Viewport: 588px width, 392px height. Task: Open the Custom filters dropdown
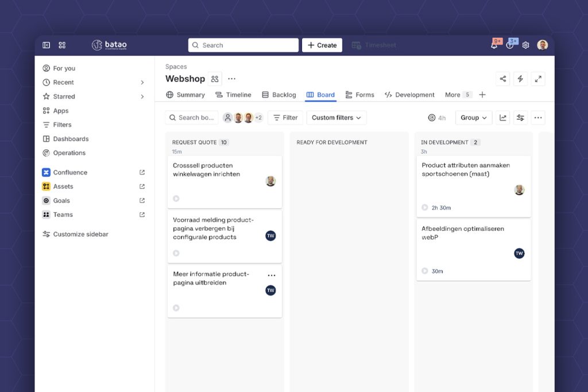336,118
